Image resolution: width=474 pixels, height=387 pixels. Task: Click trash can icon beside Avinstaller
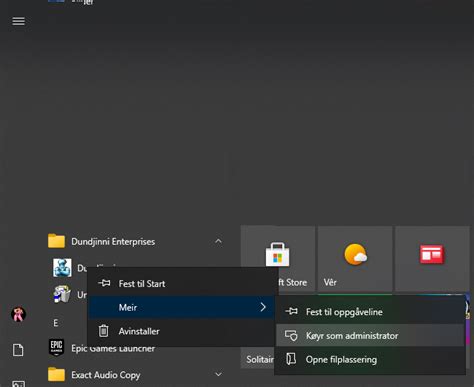(104, 331)
